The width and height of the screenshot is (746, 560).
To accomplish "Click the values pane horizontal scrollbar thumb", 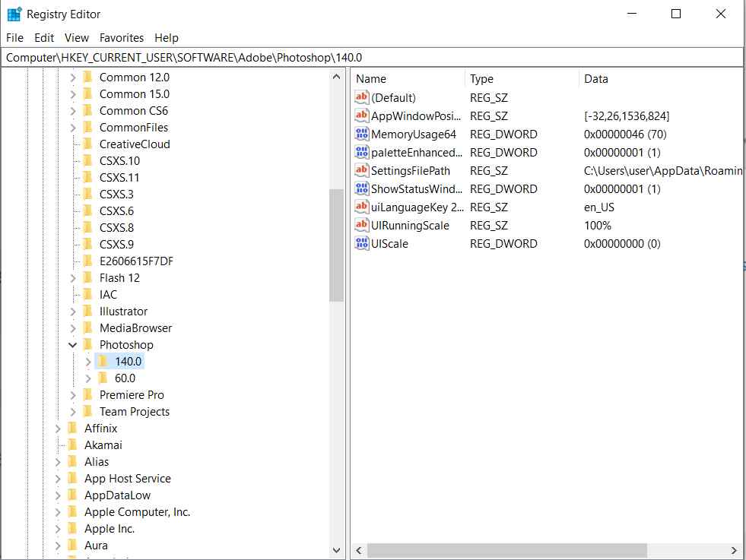I will click(506, 550).
